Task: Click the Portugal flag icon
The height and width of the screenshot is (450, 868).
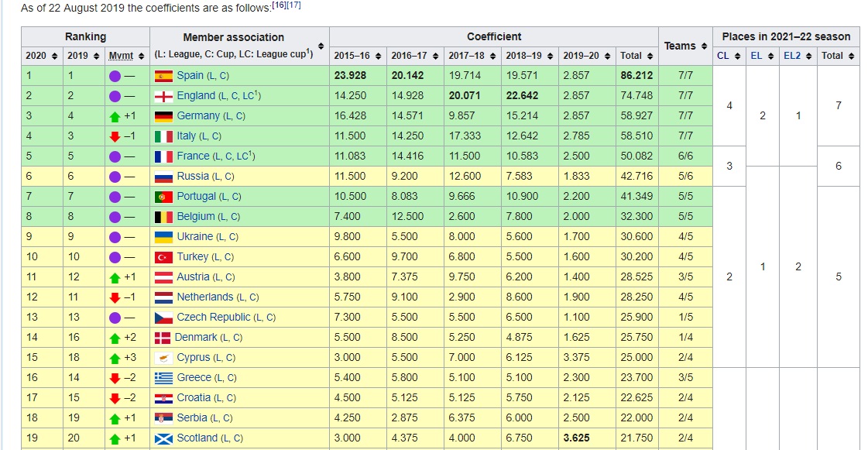Action: click(163, 197)
